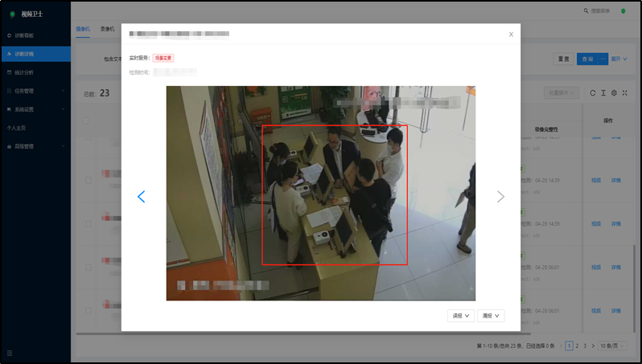Tick the last visible row checkbox
The image size is (642, 364).
(x=87, y=311)
